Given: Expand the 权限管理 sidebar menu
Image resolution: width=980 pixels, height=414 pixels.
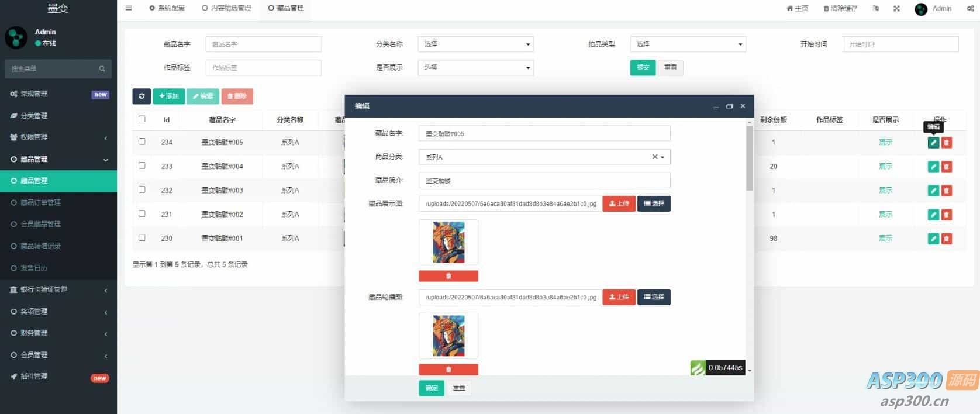Looking at the screenshot, I should point(58,137).
